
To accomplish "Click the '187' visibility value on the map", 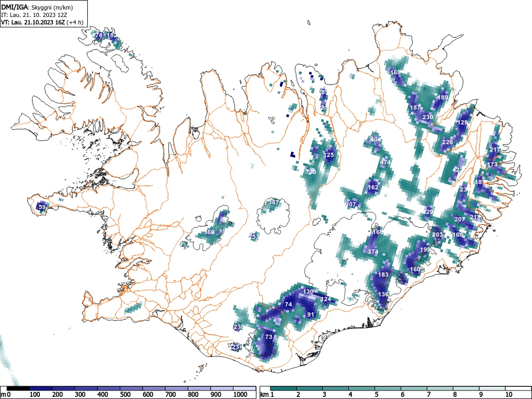I will coord(415,107).
